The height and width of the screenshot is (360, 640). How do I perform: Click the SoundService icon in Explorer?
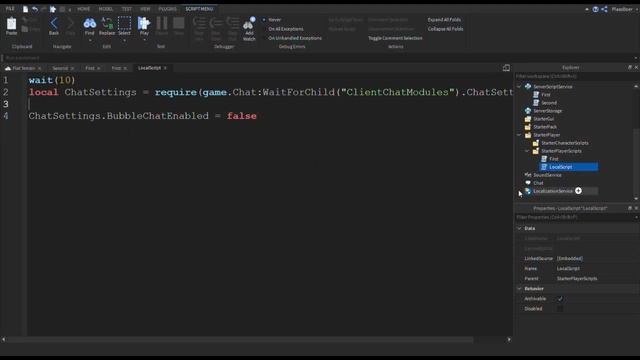pyautogui.click(x=528, y=175)
